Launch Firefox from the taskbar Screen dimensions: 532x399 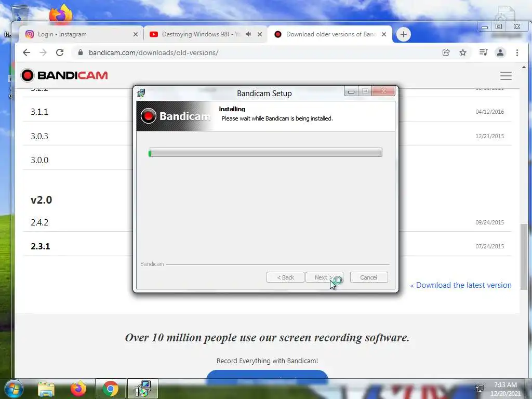pyautogui.click(x=78, y=389)
